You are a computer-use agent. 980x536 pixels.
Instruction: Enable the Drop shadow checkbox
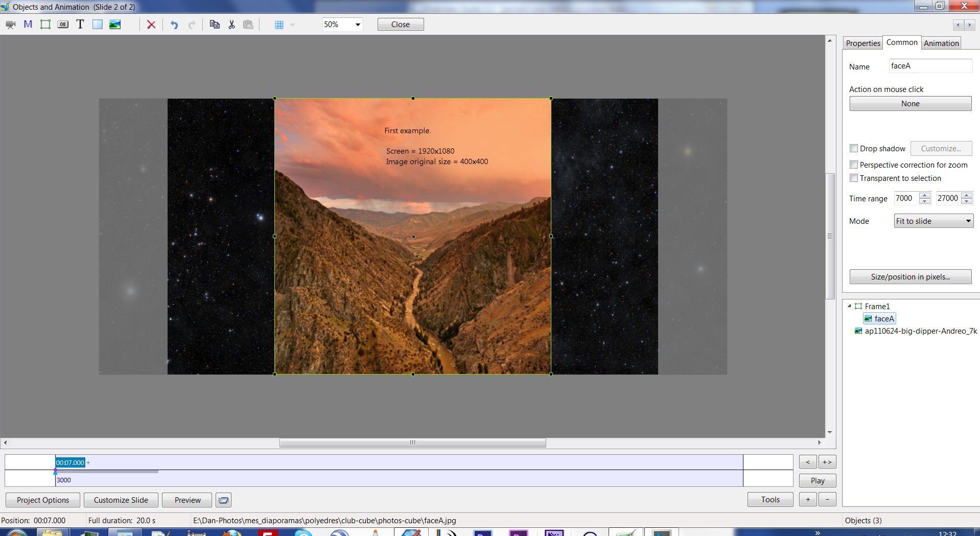click(854, 148)
